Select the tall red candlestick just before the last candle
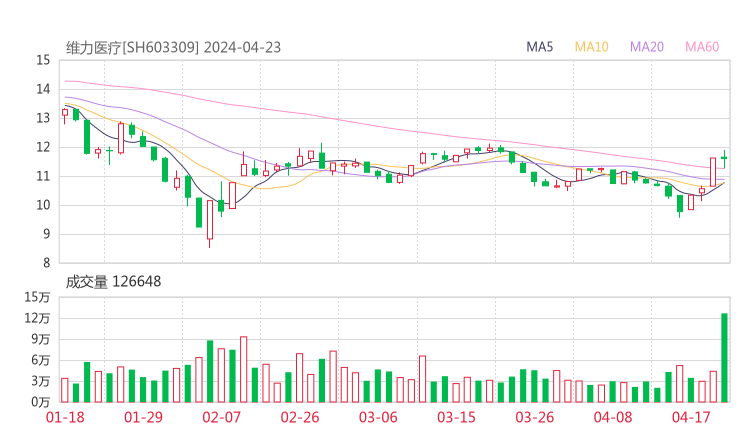This screenshot has width=740, height=440. 713,172
